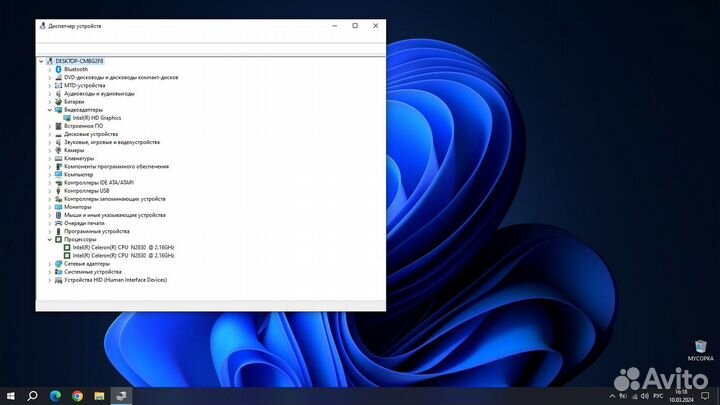Collapse the Процессоры branch
Viewport: 720px width, 405px height.
(x=50, y=240)
